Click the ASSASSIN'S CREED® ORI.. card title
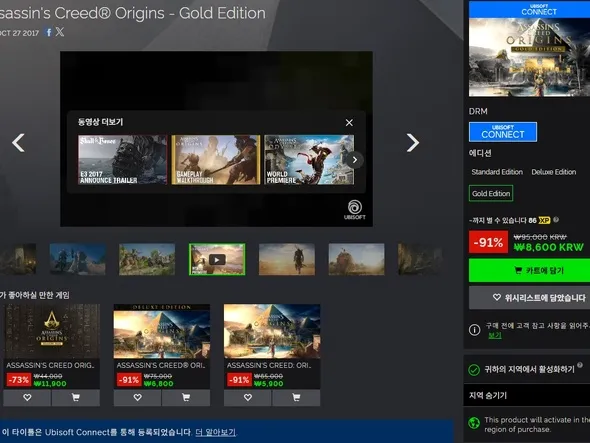Viewport: 590px width, 443px height. (x=161, y=365)
